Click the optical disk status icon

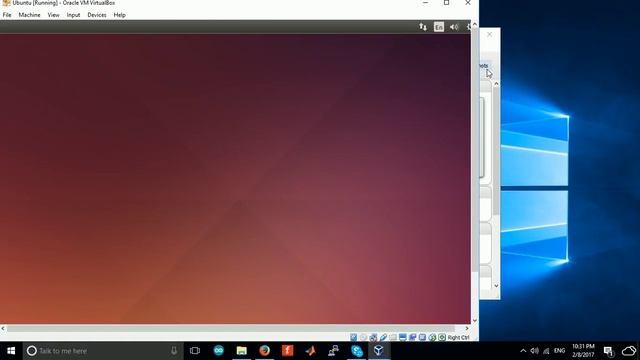[363, 337]
